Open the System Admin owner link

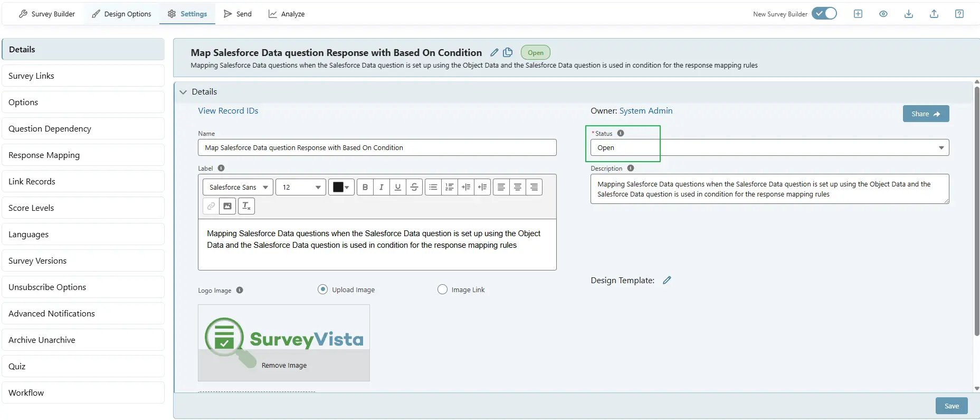(646, 111)
